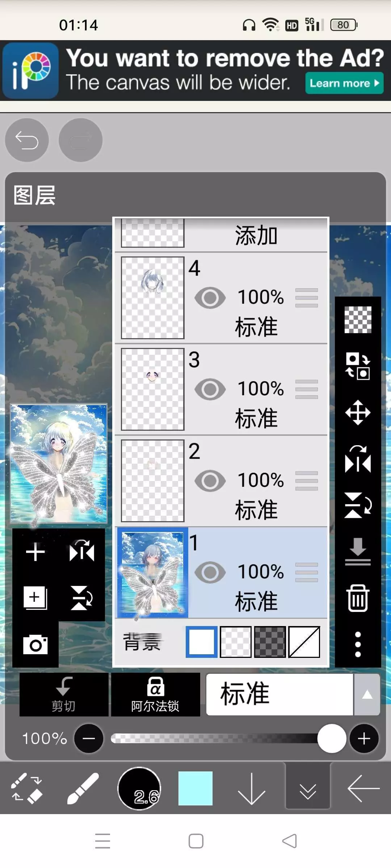Choose dark checkered background option

pos(270,642)
